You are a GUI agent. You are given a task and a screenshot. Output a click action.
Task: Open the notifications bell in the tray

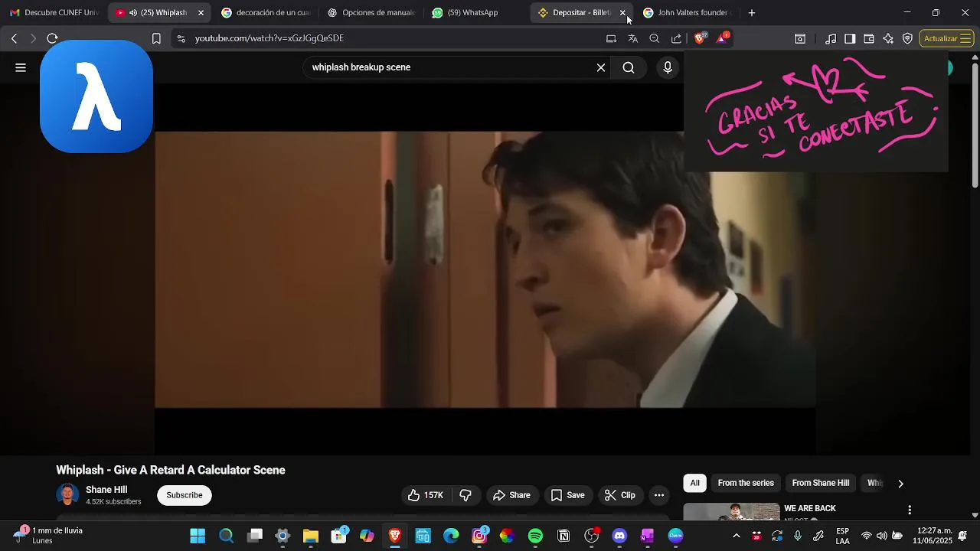coord(962,536)
